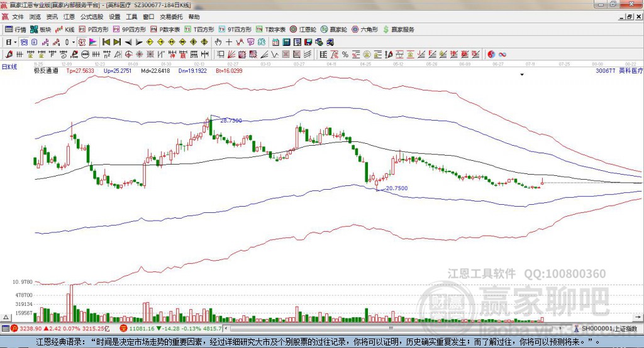Jump to last bar icon
This screenshot has height=348, width=644.
point(117,42)
